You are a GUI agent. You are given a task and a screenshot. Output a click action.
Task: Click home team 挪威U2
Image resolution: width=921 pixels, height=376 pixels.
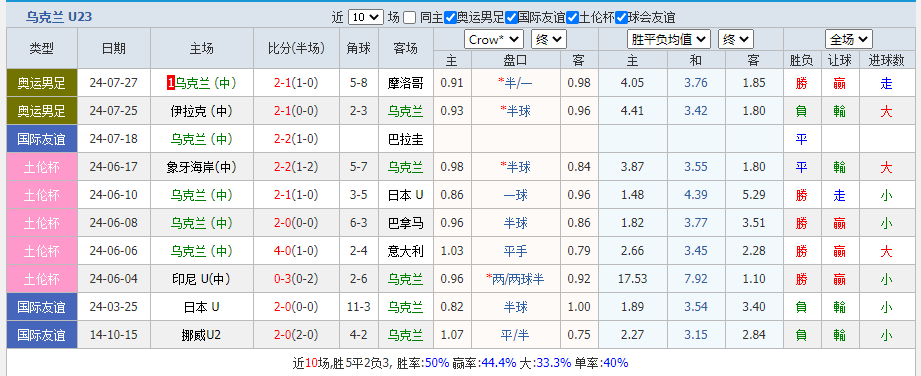click(201, 335)
